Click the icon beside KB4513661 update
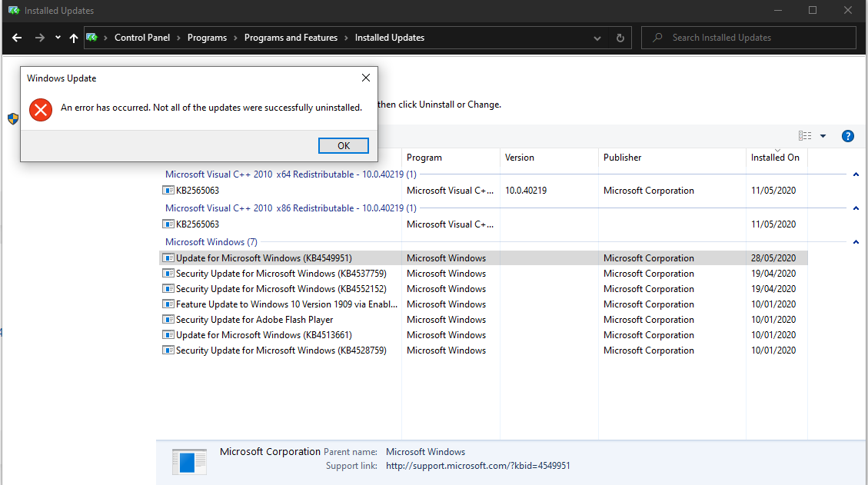Image resolution: width=868 pixels, height=485 pixels. (168, 335)
